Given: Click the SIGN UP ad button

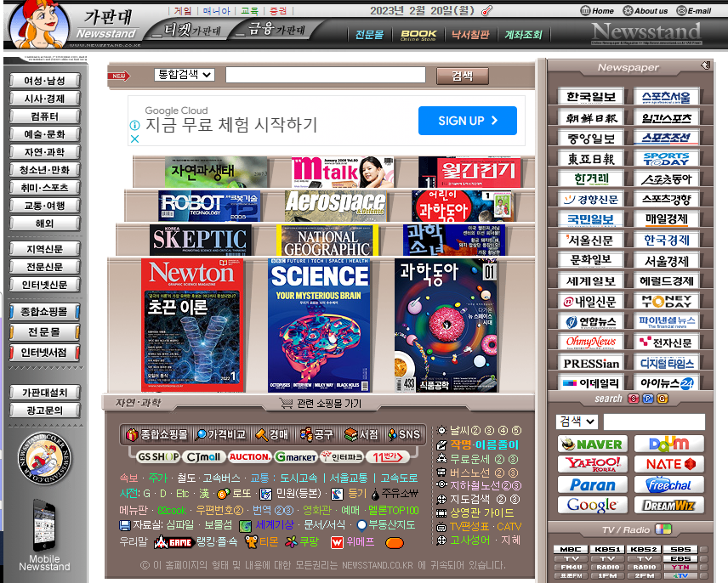Looking at the screenshot, I should point(468,121).
